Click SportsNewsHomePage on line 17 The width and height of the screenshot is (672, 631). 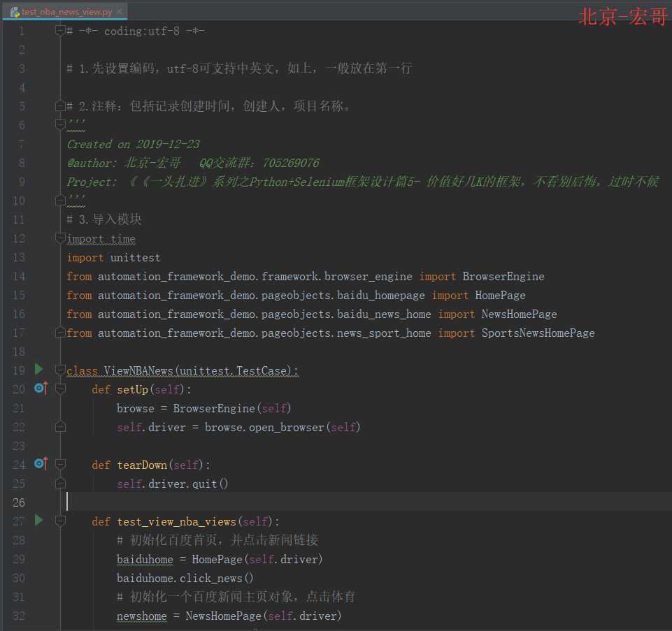pos(538,333)
